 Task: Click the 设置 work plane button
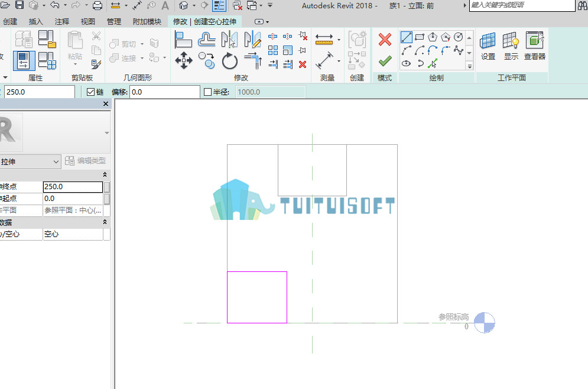pyautogui.click(x=488, y=46)
